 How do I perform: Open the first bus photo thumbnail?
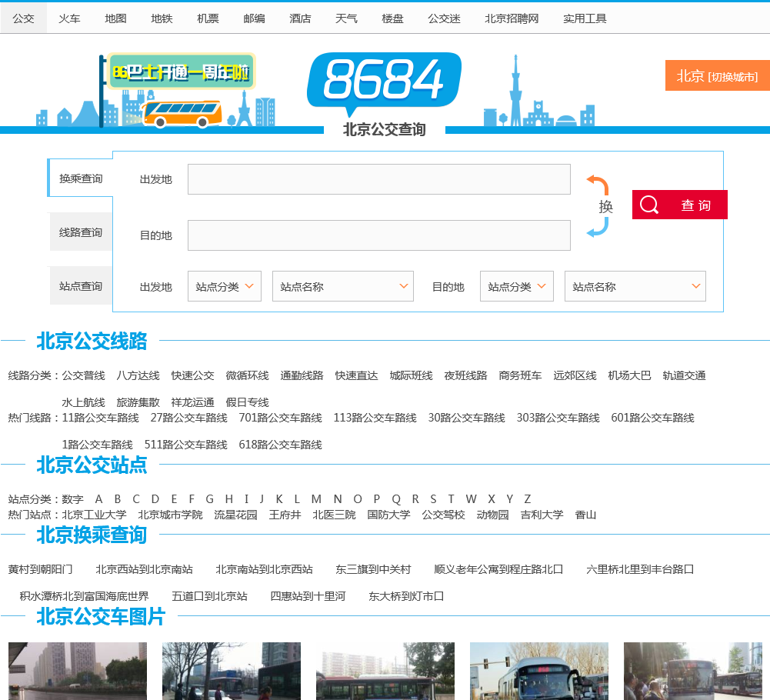[78, 671]
